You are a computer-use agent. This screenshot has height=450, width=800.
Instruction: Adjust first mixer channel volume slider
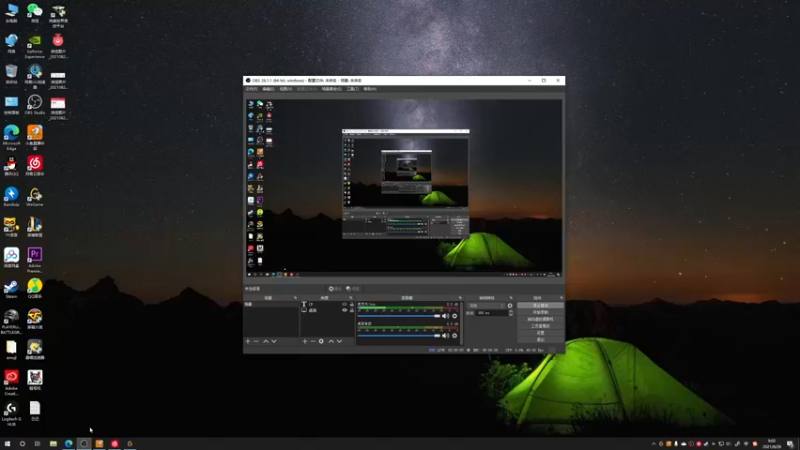click(398, 316)
